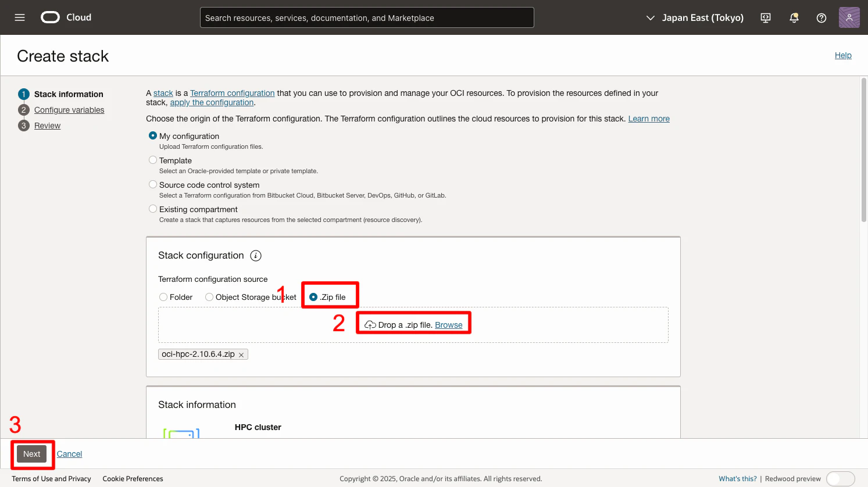Focus the search resources input field
Image resolution: width=868 pixels, height=487 pixels.
pyautogui.click(x=367, y=17)
